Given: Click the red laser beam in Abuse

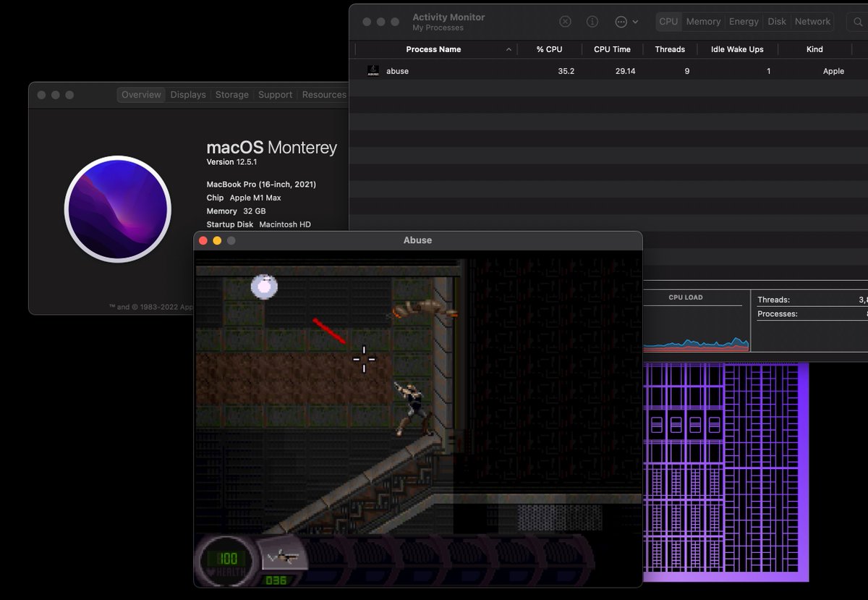Looking at the screenshot, I should pos(329,331).
